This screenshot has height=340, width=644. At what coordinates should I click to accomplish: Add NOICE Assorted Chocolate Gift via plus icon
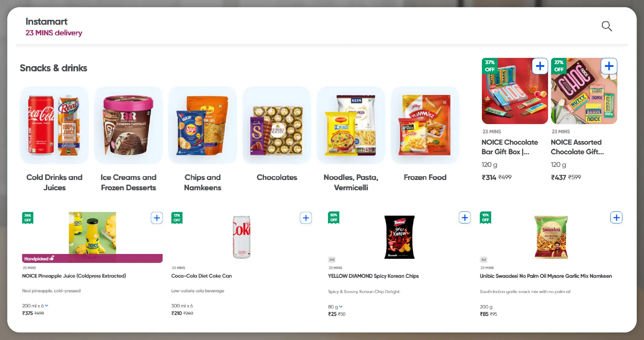click(x=609, y=66)
